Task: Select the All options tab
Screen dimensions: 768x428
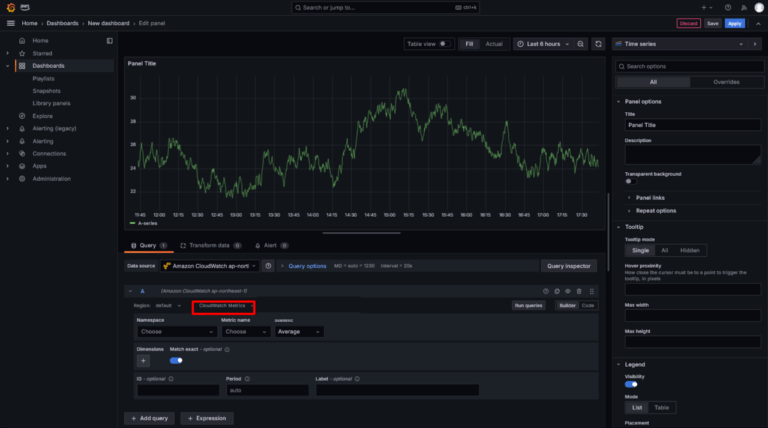Action: tap(653, 82)
